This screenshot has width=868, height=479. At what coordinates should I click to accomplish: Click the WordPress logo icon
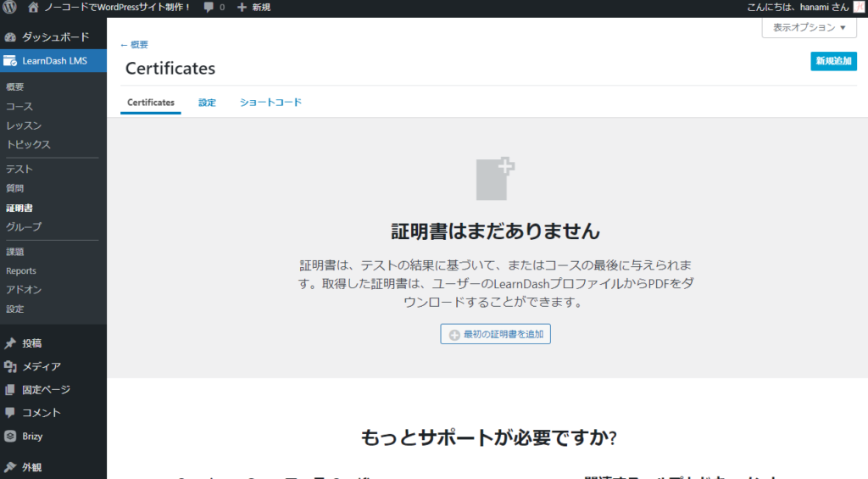[9, 7]
